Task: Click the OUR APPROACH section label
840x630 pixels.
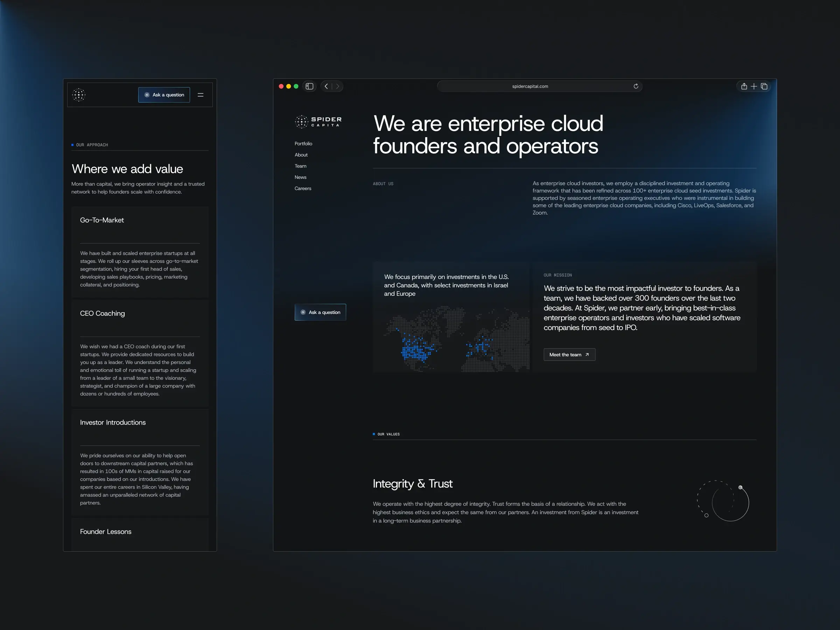Action: pyautogui.click(x=92, y=145)
